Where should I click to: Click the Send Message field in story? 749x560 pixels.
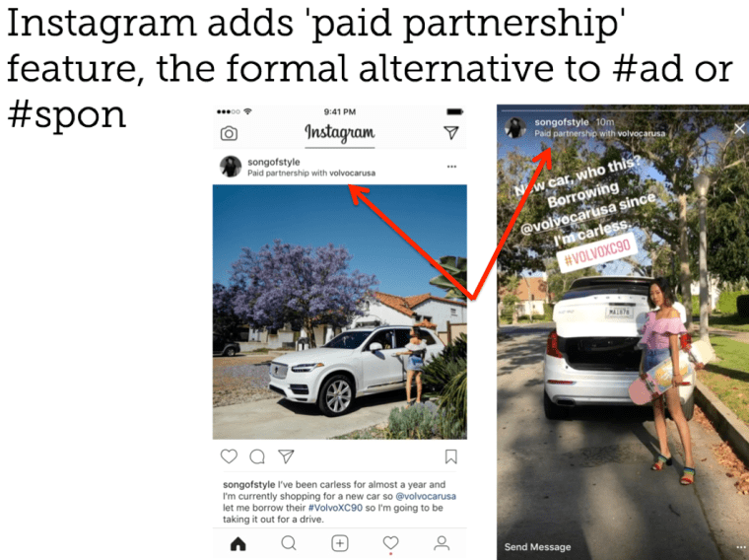tap(537, 546)
